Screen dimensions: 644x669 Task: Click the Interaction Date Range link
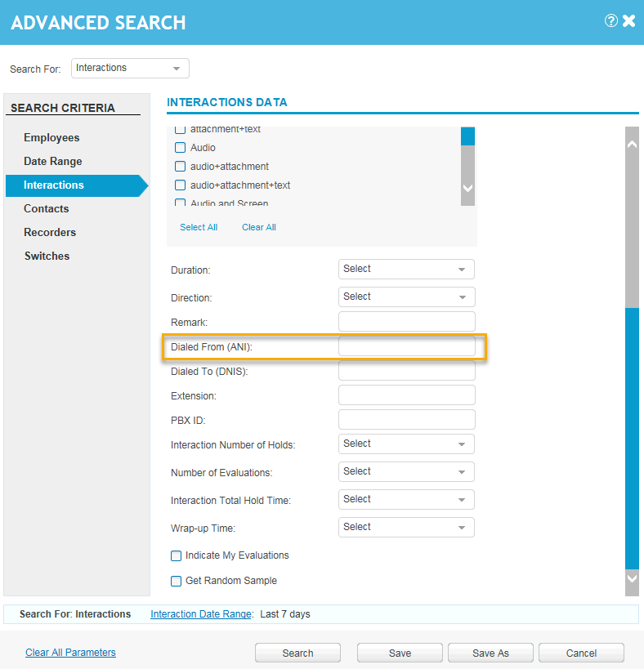[x=201, y=614]
